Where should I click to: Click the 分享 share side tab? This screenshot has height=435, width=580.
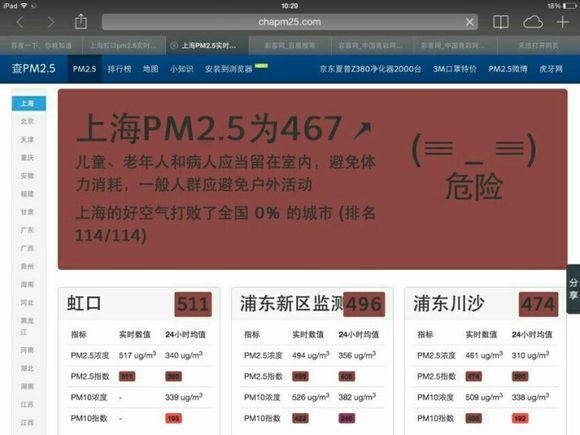(x=573, y=289)
